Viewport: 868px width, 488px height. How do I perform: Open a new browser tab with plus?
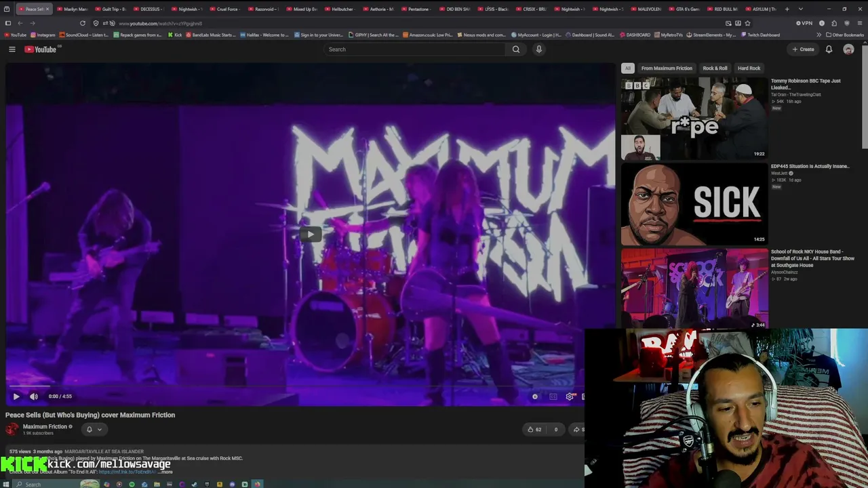[787, 9]
